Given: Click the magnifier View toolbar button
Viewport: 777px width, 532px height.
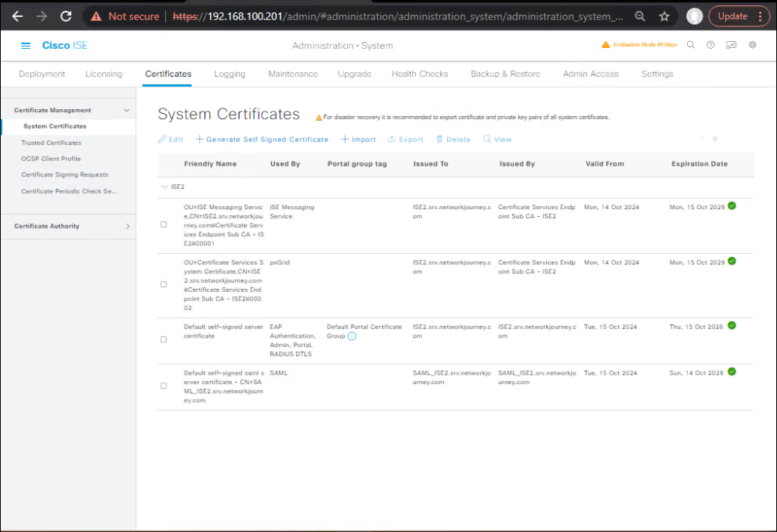Looking at the screenshot, I should 497,139.
